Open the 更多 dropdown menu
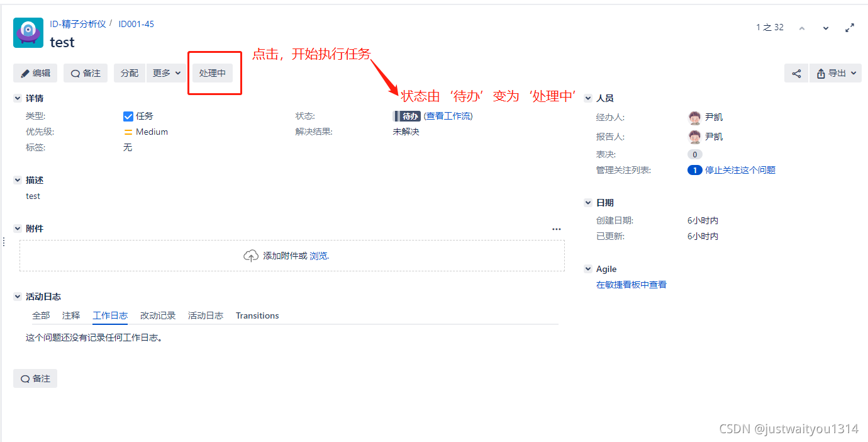Viewport: 868px width, 442px height. (x=167, y=73)
